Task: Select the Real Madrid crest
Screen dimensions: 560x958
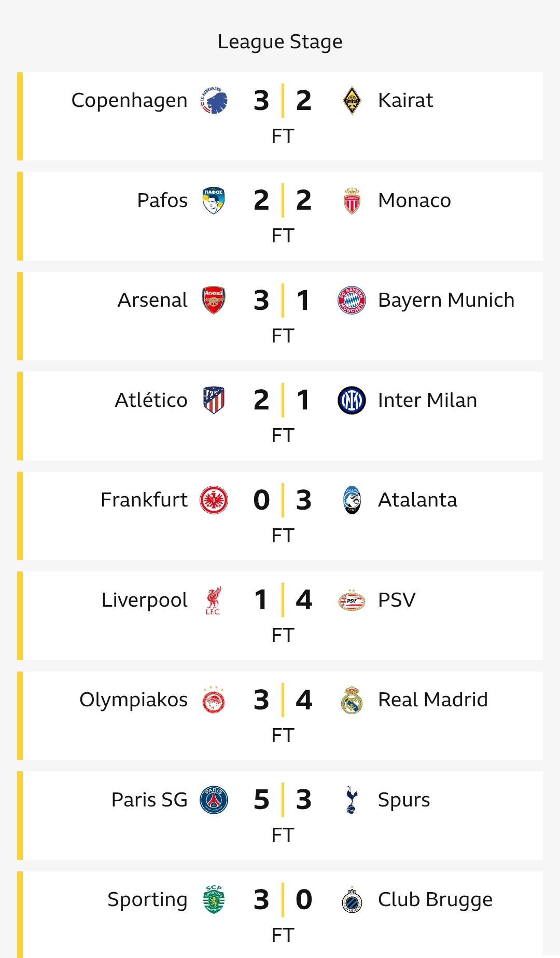Action: pos(352,700)
